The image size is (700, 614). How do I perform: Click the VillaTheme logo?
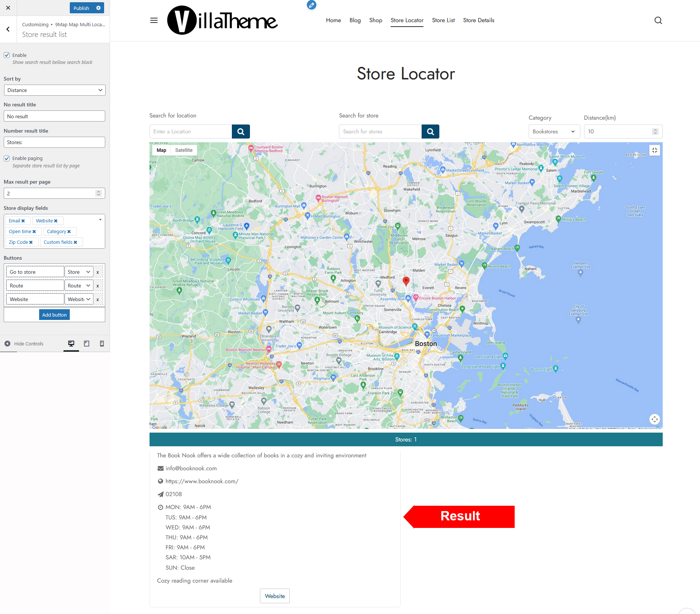coord(223,20)
